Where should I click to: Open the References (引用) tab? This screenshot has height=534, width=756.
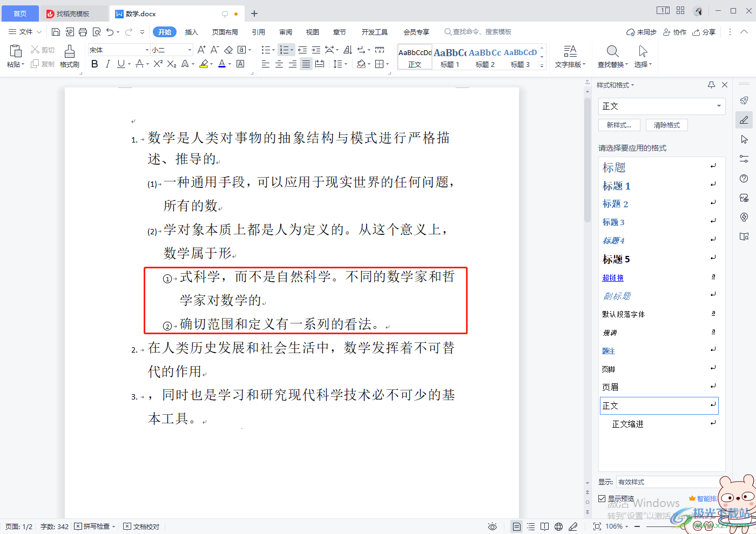[259, 32]
